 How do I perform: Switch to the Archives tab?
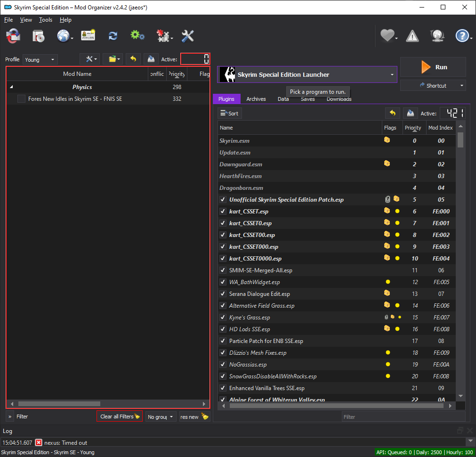[x=256, y=99]
